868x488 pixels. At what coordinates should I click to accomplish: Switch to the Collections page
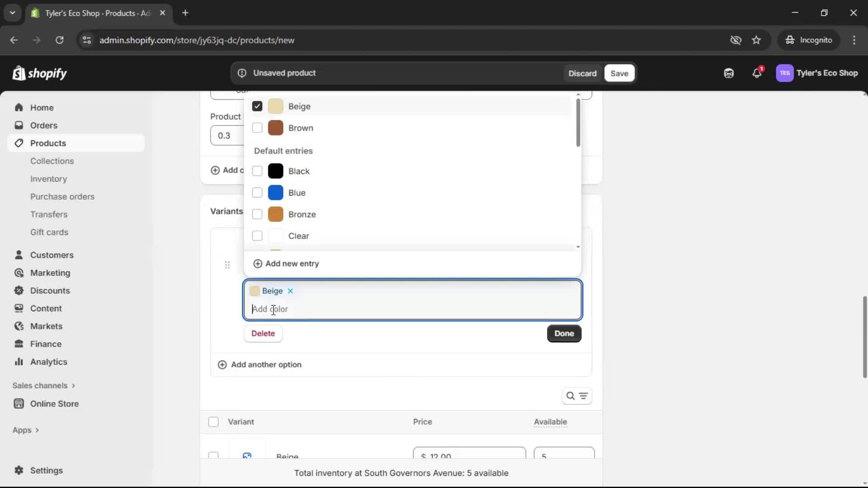point(52,161)
